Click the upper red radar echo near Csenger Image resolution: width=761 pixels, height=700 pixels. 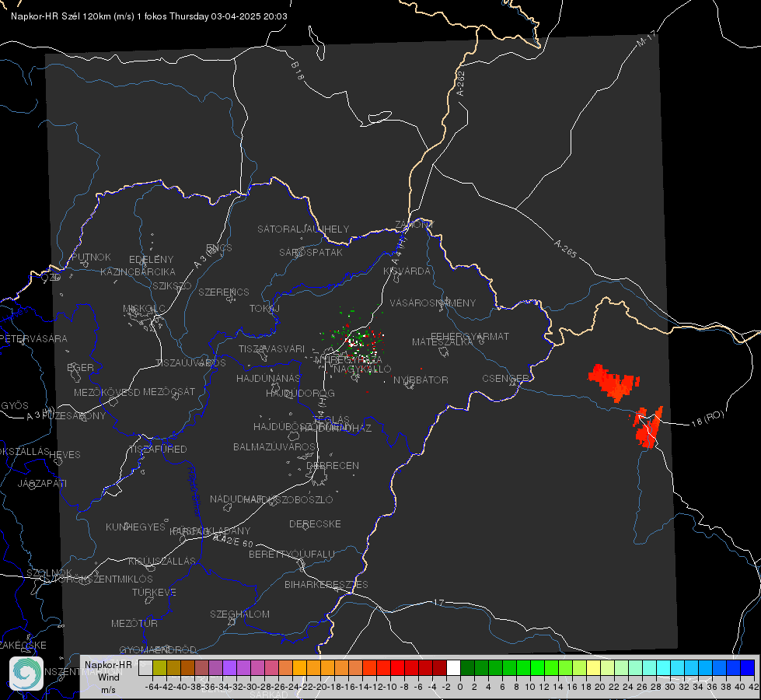[613, 382]
